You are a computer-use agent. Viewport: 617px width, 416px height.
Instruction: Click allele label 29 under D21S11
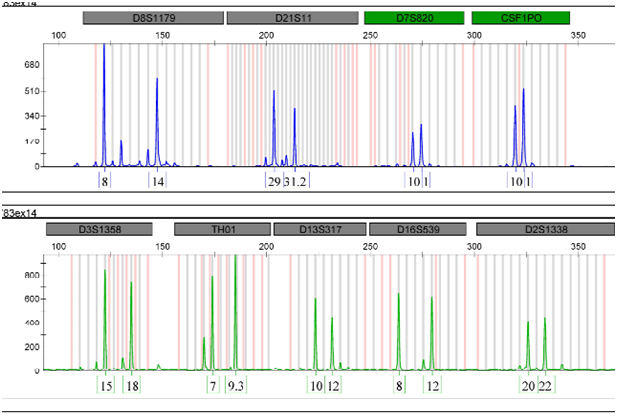[274, 181]
